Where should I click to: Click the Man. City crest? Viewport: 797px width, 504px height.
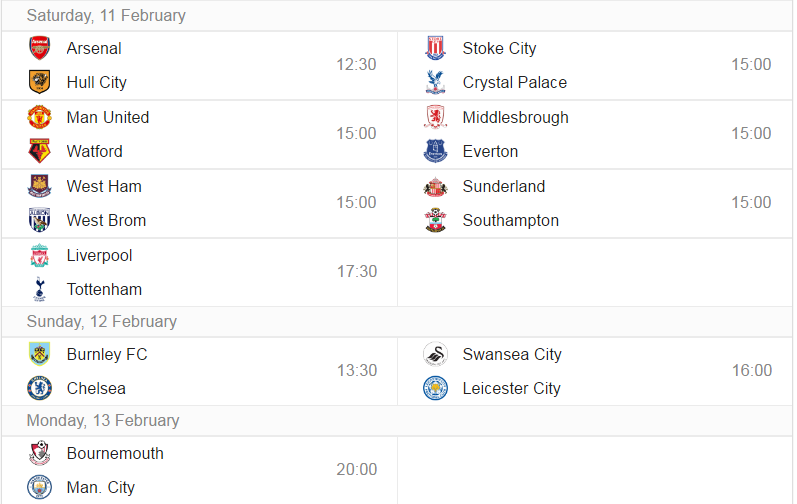point(39,487)
